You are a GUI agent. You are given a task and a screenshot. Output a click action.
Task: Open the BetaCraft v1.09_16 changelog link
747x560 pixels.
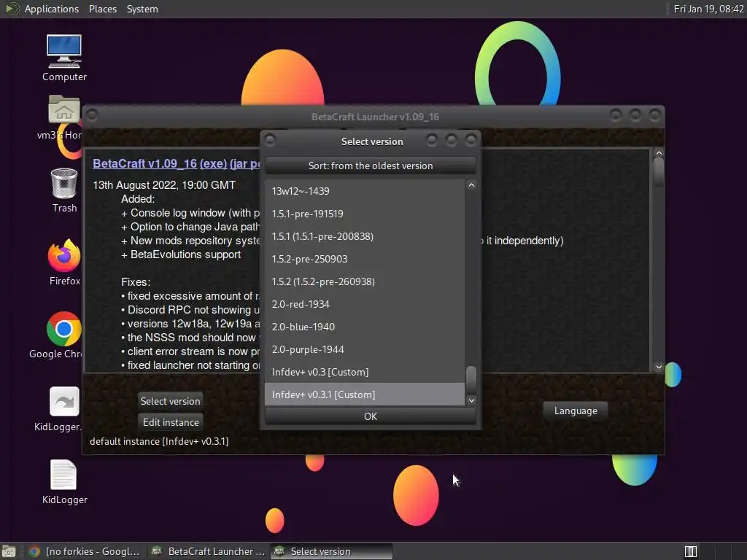click(x=145, y=163)
